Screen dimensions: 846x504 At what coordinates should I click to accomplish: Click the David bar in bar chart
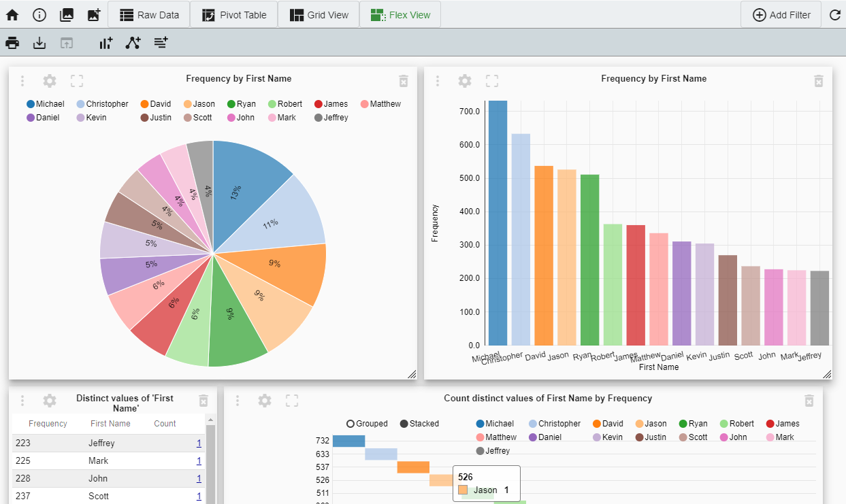(544, 256)
